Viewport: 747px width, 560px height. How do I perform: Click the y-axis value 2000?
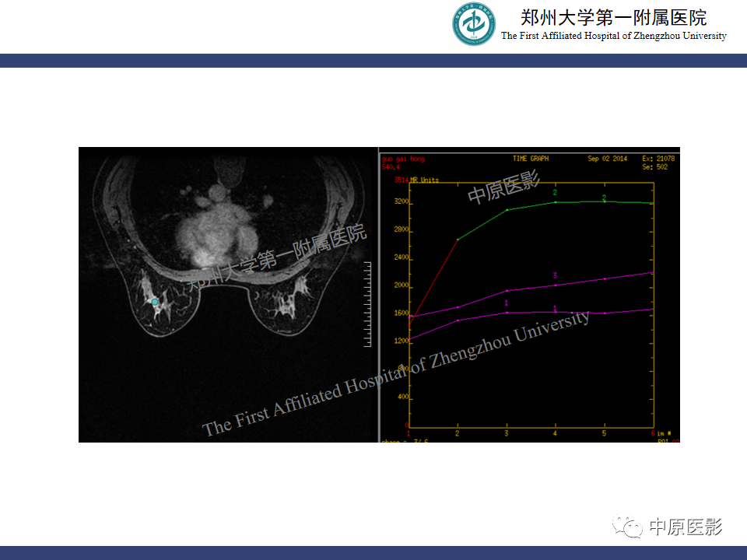pyautogui.click(x=402, y=285)
